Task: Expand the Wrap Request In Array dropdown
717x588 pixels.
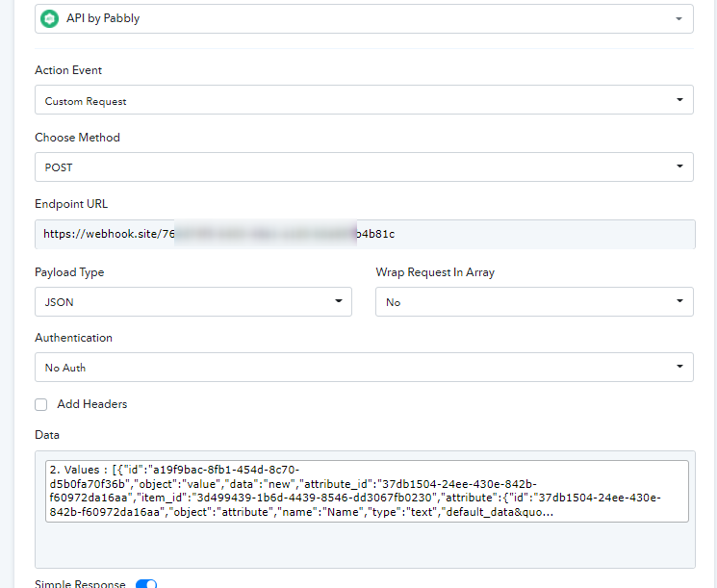Action: coord(534,301)
